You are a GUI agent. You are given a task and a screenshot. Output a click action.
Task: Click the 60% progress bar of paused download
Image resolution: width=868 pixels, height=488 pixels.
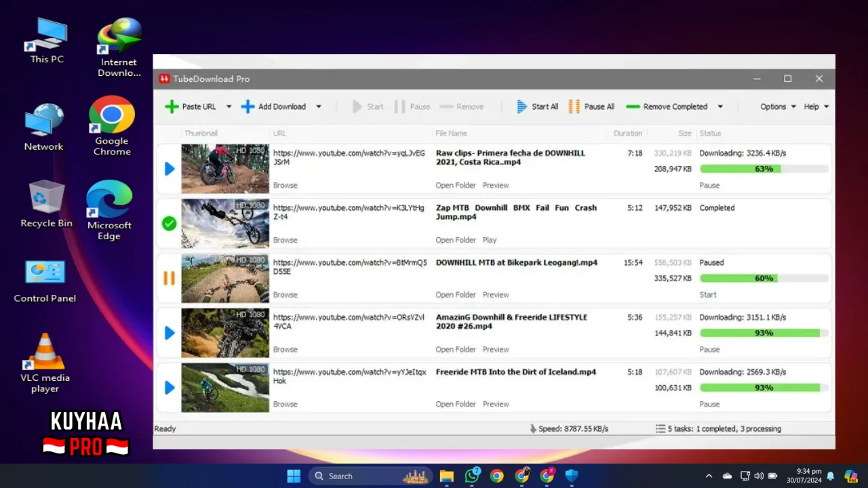point(764,279)
